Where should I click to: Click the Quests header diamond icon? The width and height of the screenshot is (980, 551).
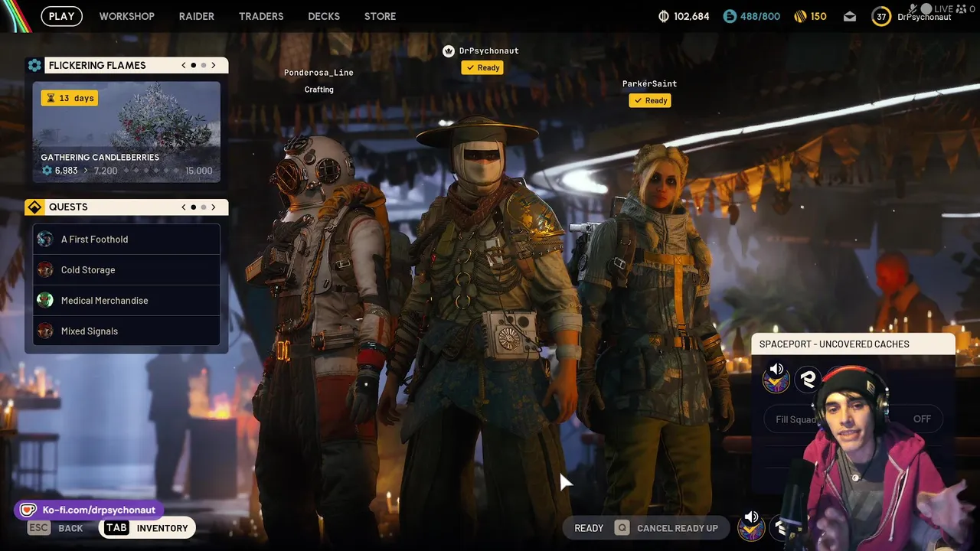tap(34, 207)
